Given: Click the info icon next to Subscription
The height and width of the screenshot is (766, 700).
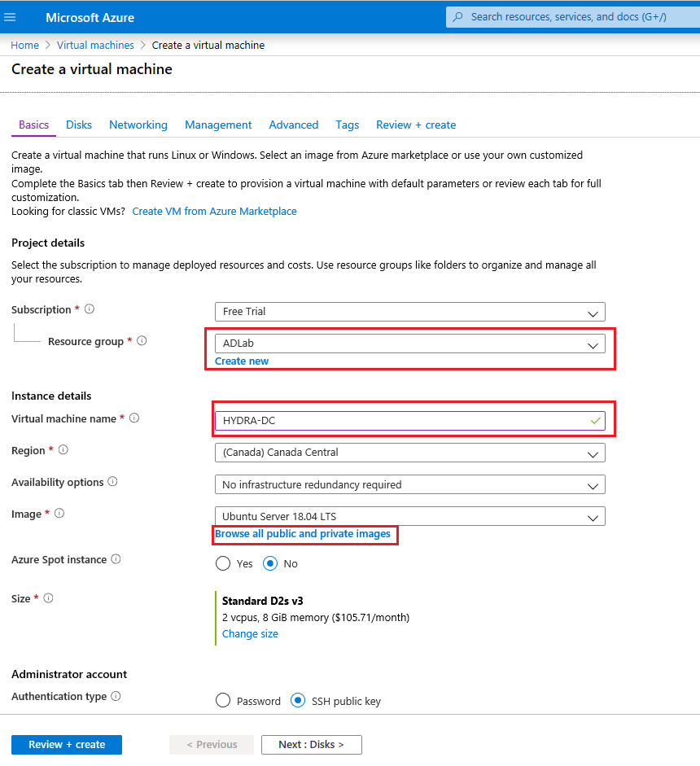Looking at the screenshot, I should click(90, 309).
